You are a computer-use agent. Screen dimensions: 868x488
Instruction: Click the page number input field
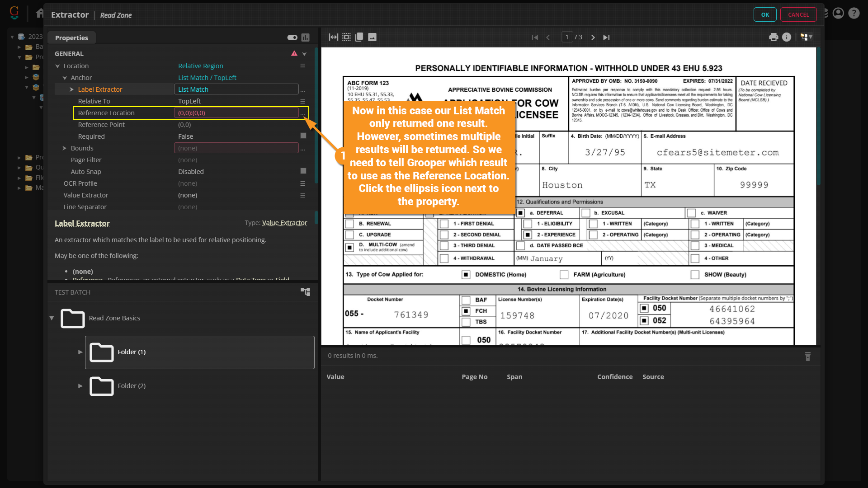click(567, 37)
